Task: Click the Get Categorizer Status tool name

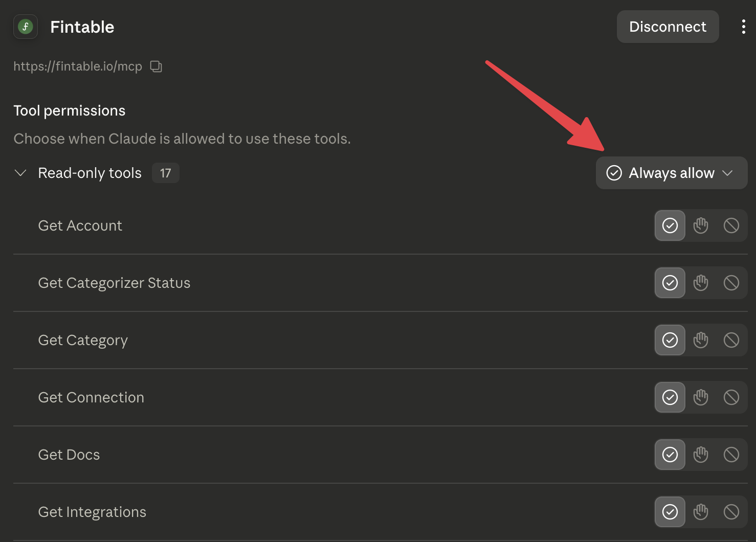Action: pos(114,283)
